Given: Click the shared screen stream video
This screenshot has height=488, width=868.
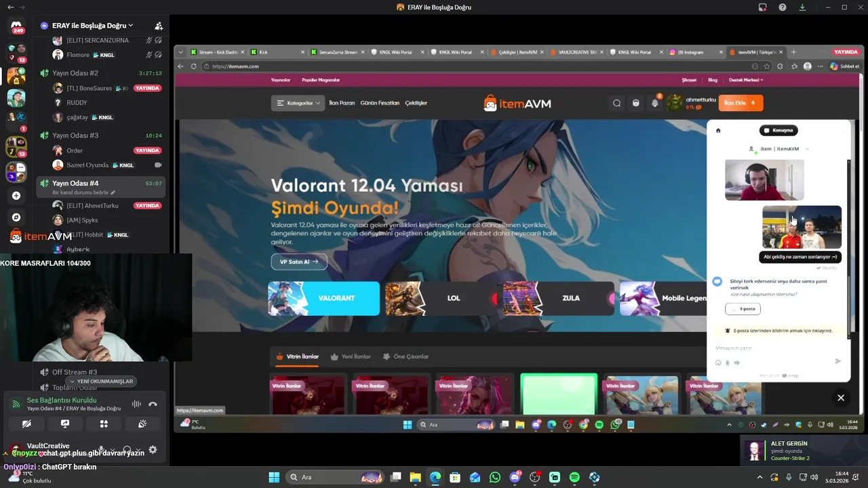Looking at the screenshot, I should coord(519,237).
